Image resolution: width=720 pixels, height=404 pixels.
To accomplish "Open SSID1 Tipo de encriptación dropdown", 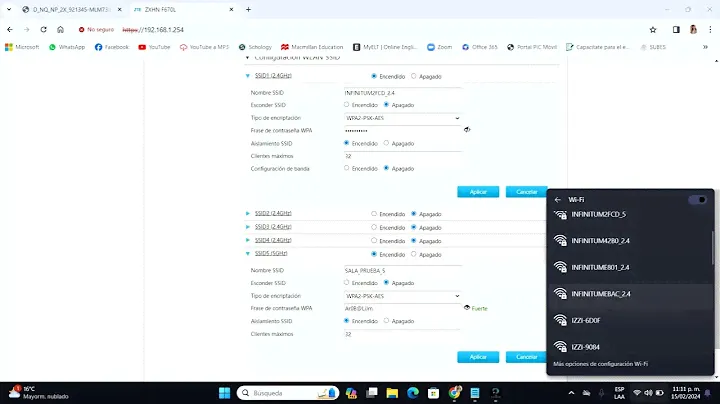I will click(402, 118).
